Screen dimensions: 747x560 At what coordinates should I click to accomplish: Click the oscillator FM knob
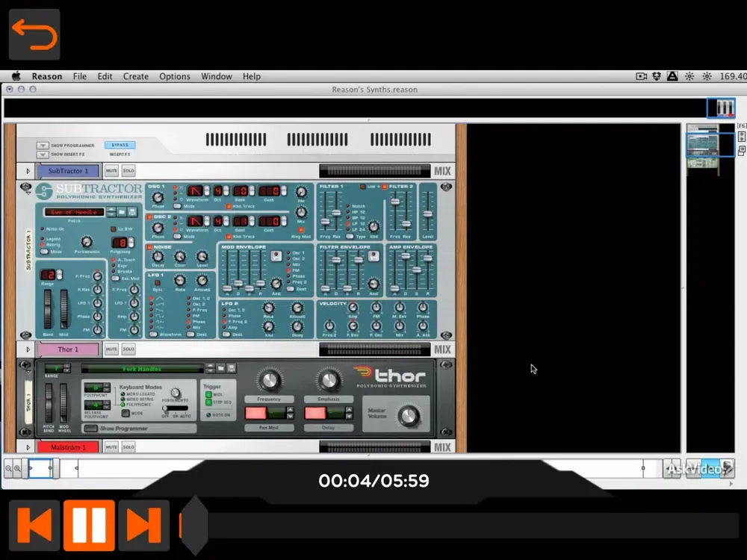tap(301, 191)
